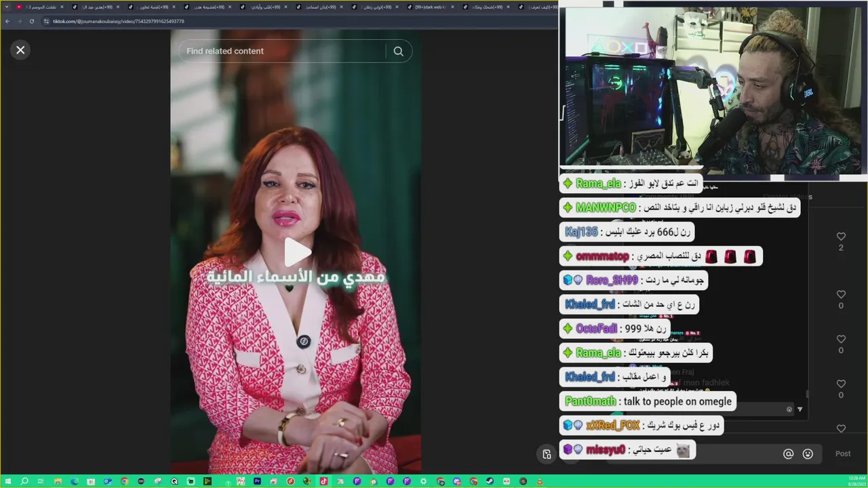Image resolution: width=868 pixels, height=488 pixels.
Task: Close the TikTok video viewer with X
Action: (20, 49)
